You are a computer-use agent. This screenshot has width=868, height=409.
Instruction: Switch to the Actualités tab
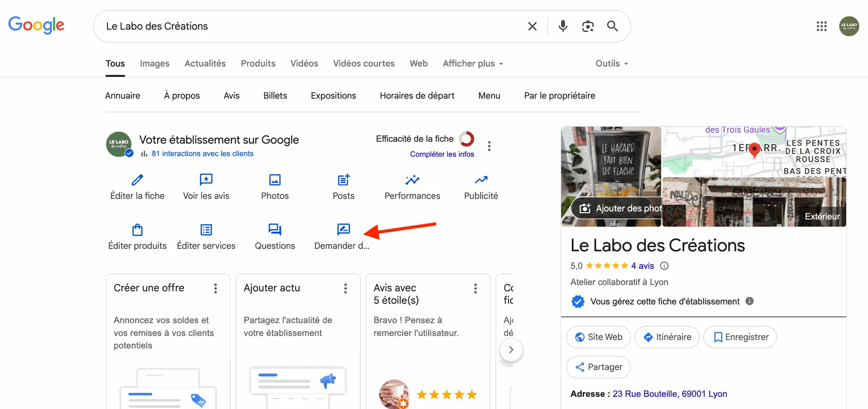pos(205,63)
